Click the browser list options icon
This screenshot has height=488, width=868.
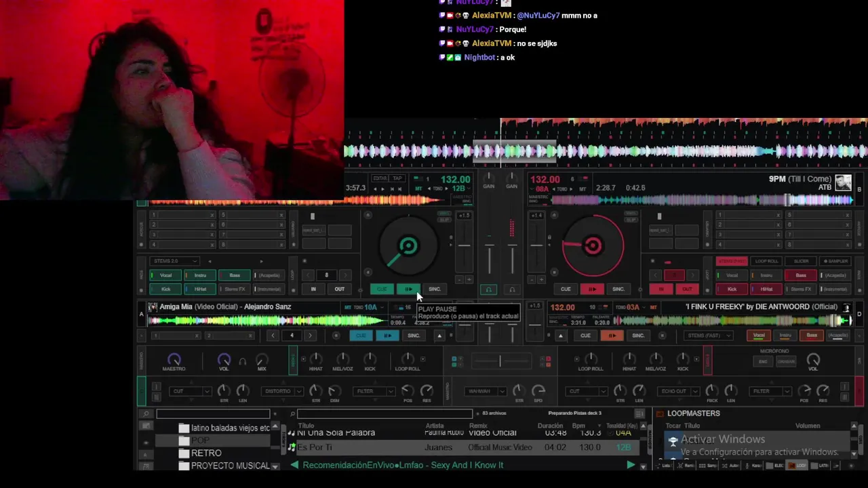[x=639, y=413]
